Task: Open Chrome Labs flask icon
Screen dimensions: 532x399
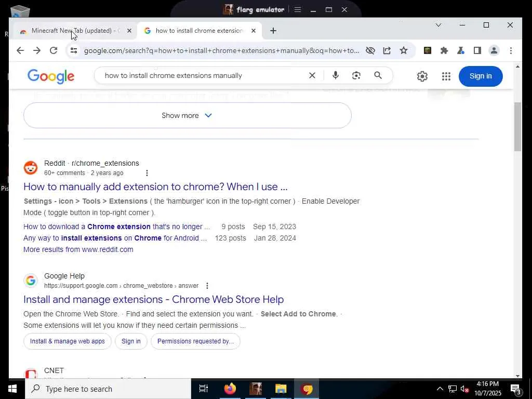Action: click(460, 50)
